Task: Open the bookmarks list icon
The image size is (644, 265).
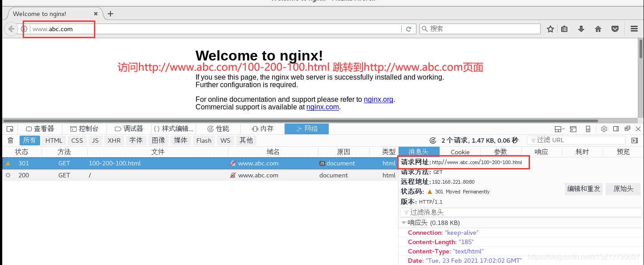Action: tap(564, 29)
